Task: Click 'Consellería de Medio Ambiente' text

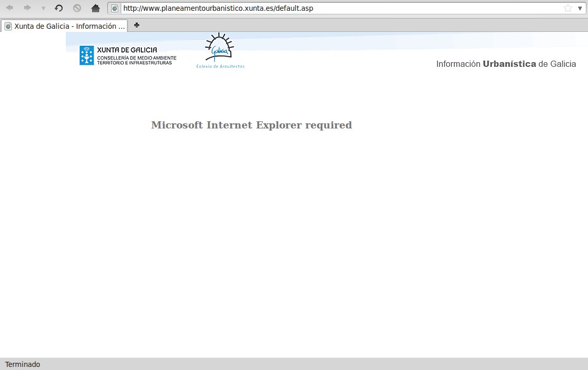Action: click(x=137, y=58)
